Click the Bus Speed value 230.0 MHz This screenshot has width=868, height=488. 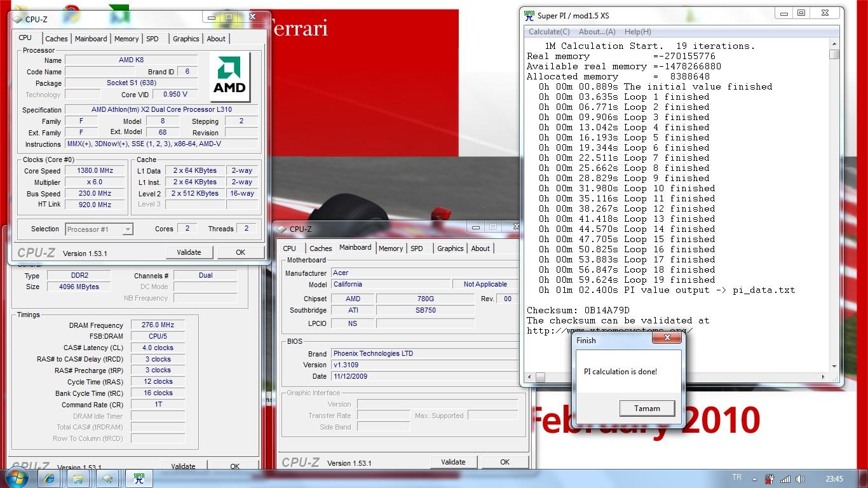95,194
